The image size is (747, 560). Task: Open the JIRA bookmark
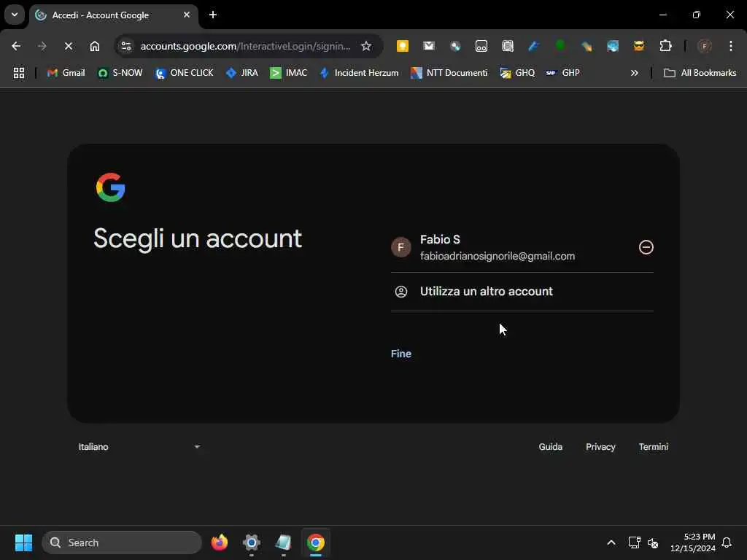coord(242,73)
